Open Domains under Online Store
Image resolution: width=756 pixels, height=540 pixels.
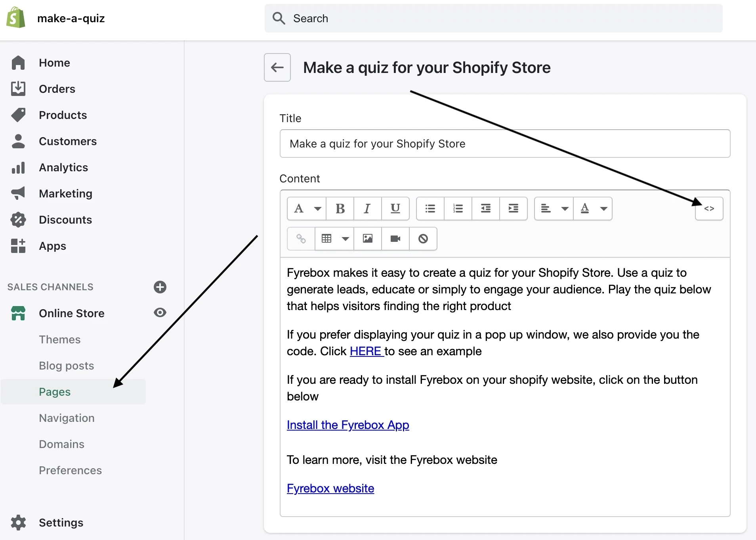pyautogui.click(x=61, y=444)
